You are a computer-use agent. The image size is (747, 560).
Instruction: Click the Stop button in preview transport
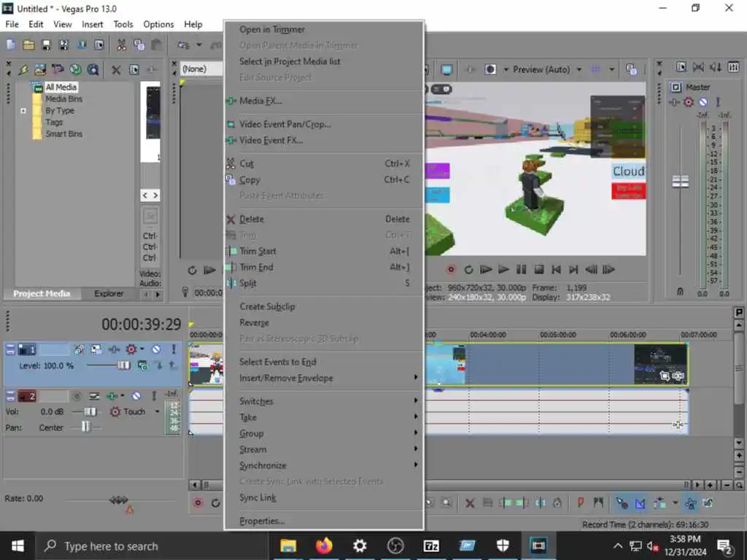(539, 270)
